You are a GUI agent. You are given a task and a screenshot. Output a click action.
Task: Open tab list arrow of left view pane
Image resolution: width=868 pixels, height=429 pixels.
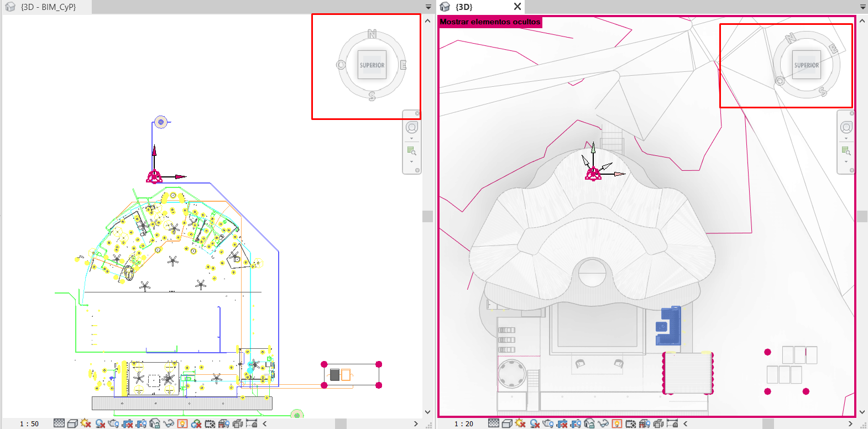[x=428, y=7]
